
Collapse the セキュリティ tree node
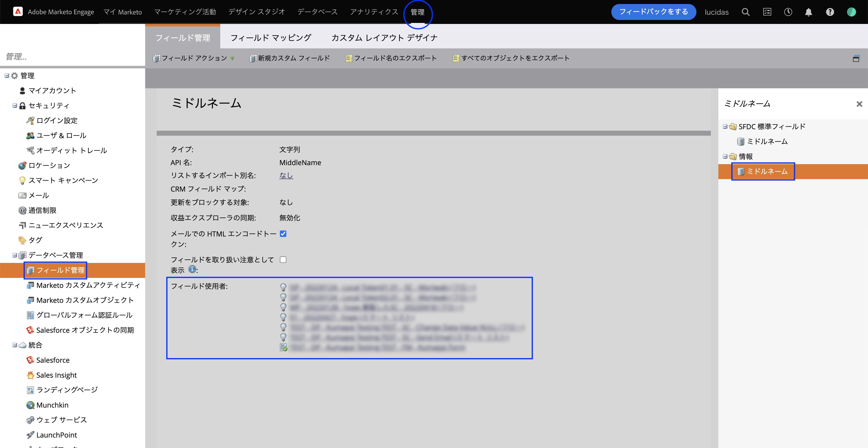(x=14, y=106)
